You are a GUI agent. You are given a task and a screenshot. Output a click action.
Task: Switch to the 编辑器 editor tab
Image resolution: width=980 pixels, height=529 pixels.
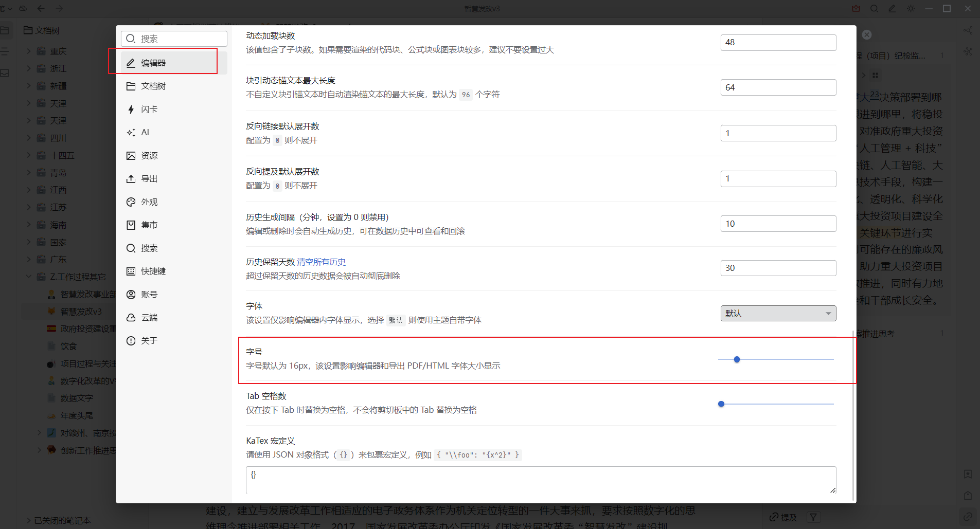[153, 63]
